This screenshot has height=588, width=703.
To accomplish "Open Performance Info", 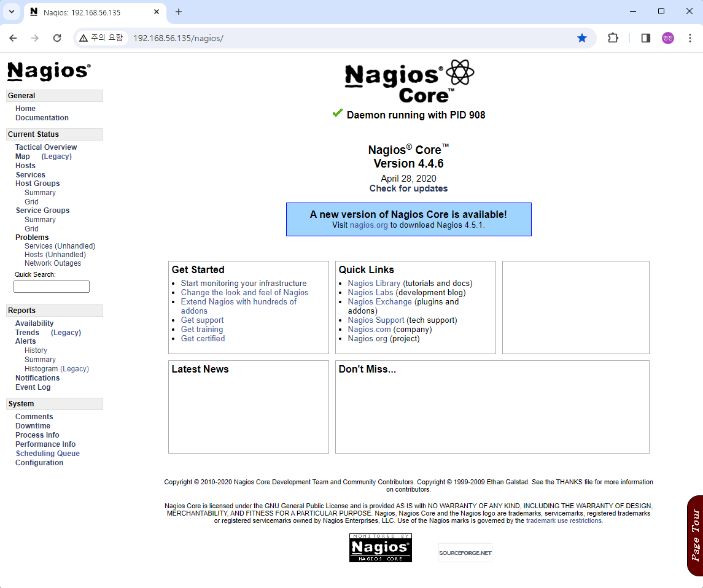I will pyautogui.click(x=45, y=444).
